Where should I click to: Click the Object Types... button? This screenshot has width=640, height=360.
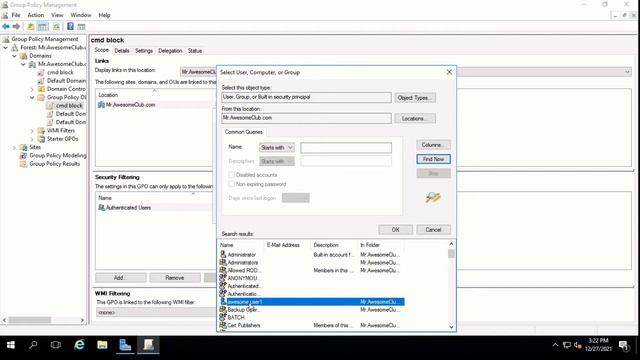415,98
